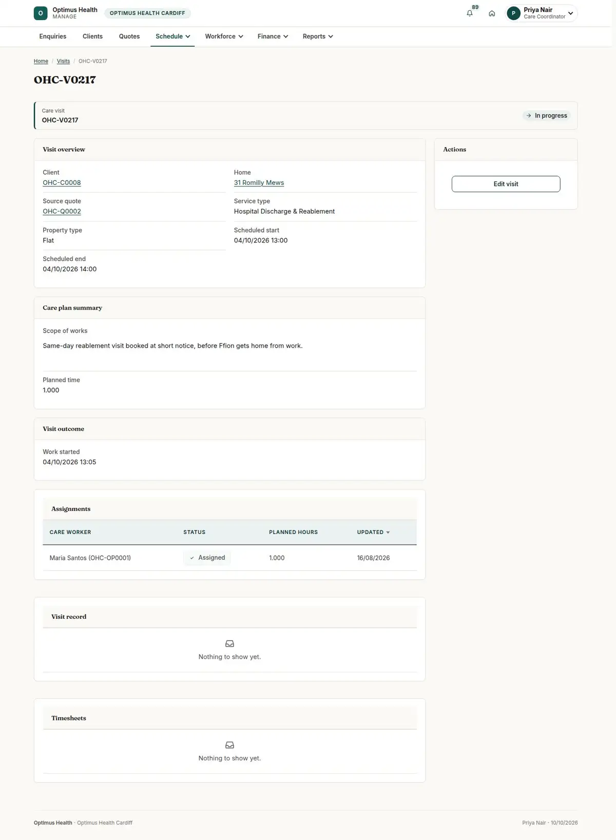
Task: Click the home icon in header
Action: 492,13
